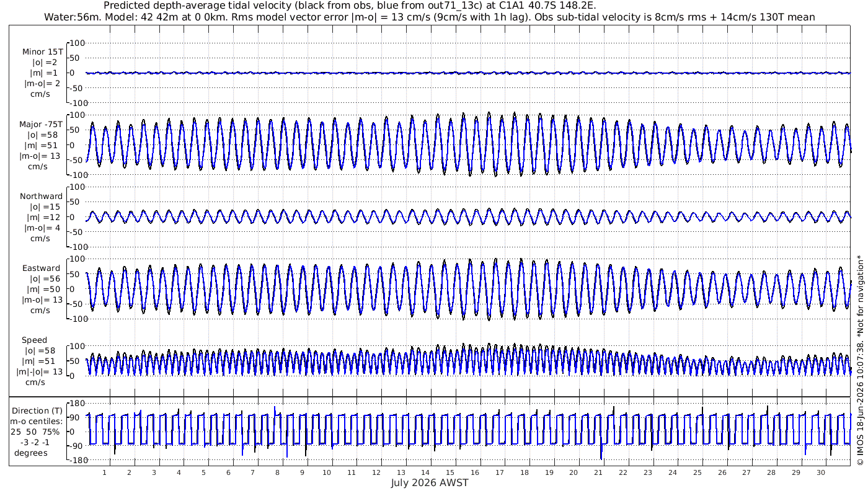Click day 30 on the time axis
The image size is (868, 496).
click(821, 472)
